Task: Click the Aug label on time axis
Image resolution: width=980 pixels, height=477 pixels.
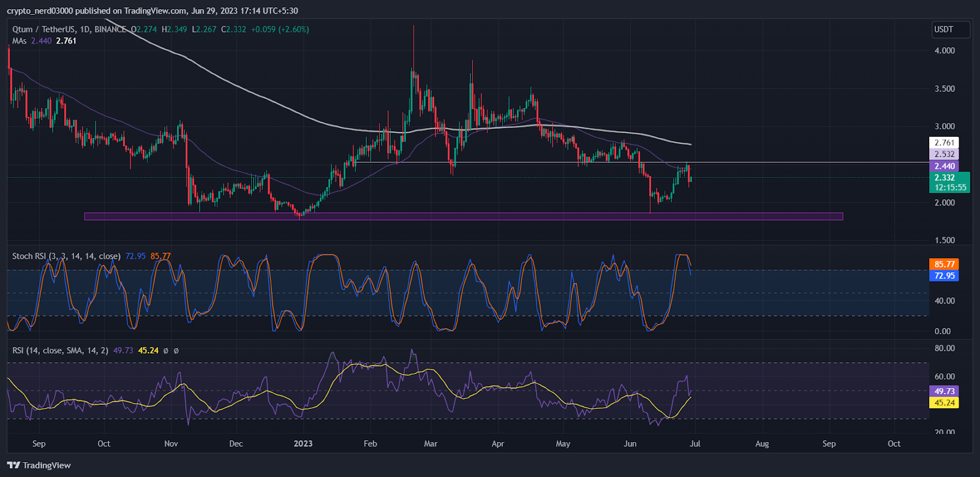Action: tap(762, 444)
